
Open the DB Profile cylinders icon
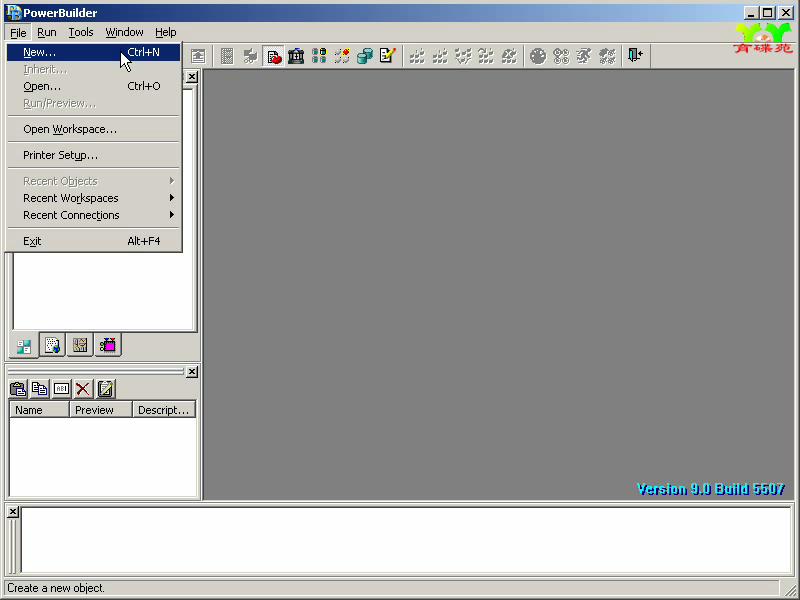[319, 56]
